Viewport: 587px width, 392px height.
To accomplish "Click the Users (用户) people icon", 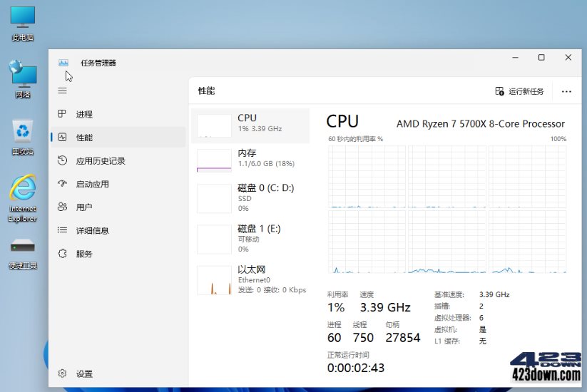I will (62, 207).
